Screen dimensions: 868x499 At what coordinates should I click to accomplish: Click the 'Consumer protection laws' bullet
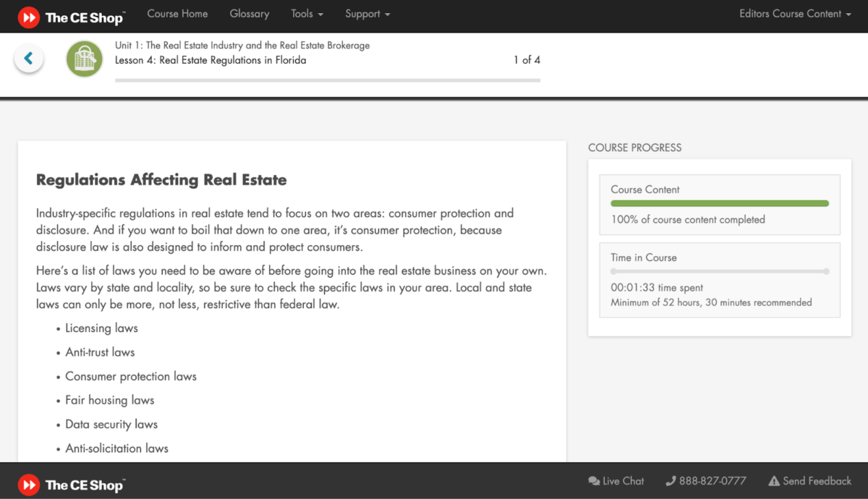click(x=131, y=377)
